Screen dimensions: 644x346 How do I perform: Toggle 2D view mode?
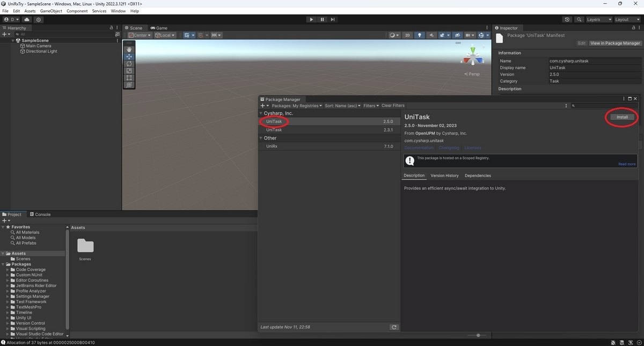pyautogui.click(x=408, y=35)
